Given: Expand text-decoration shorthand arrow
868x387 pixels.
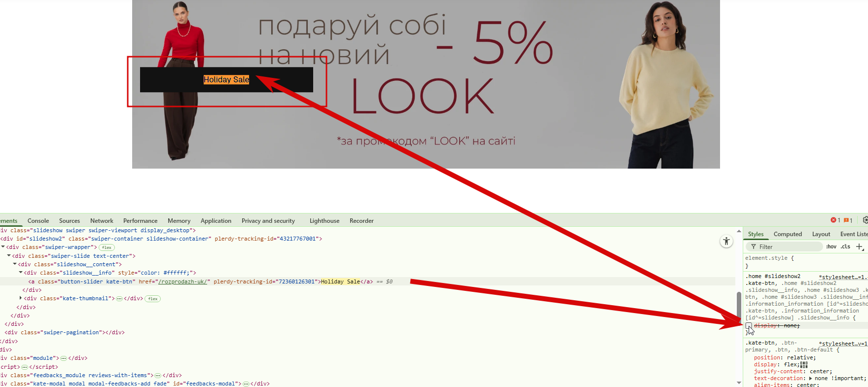Looking at the screenshot, I should pos(811,379).
